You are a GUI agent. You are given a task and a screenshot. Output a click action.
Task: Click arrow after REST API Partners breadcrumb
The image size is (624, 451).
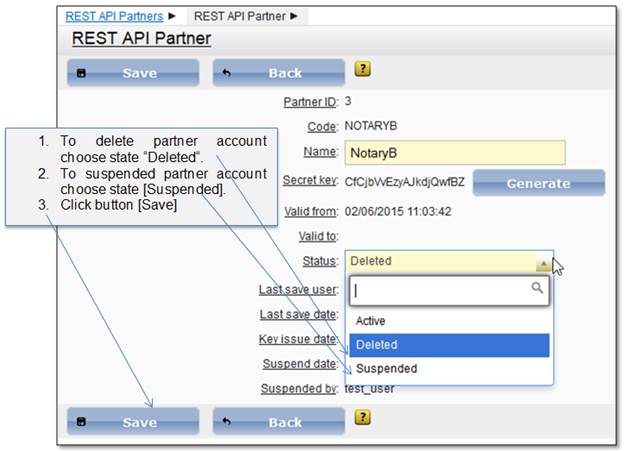point(172,17)
